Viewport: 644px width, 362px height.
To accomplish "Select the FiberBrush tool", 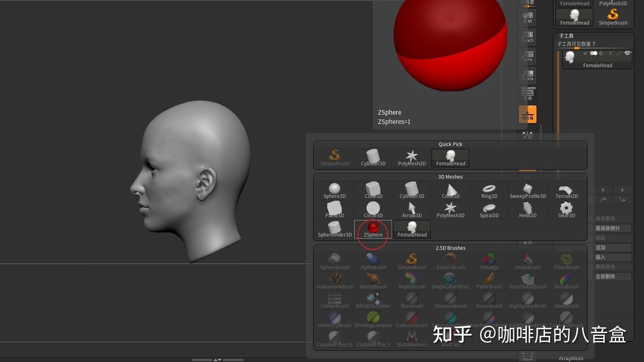I will tap(566, 262).
